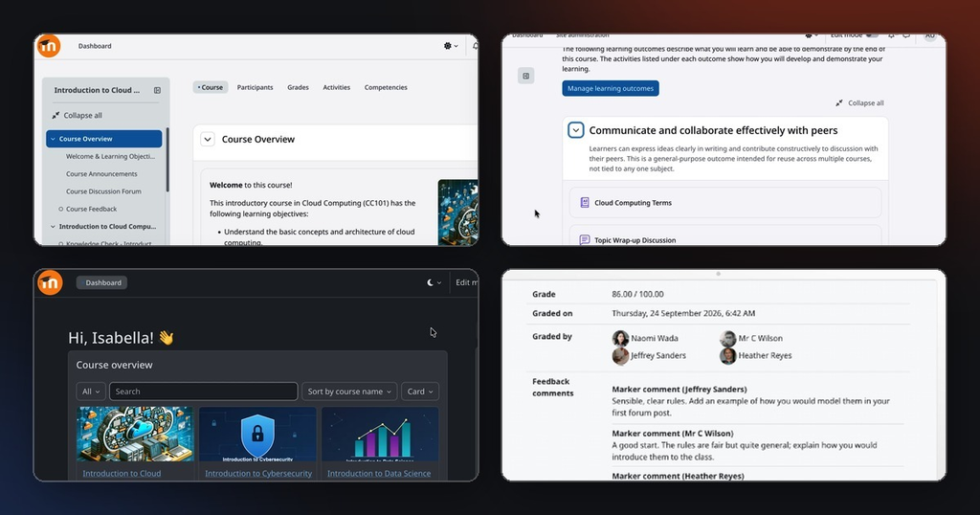Click the cloud computing course card image
The width and height of the screenshot is (980, 515).
point(135,434)
